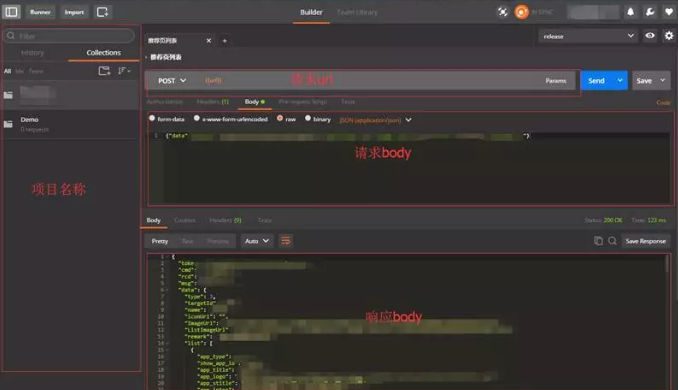Select the form-data radio button
Viewport: 678px width, 390px height.
click(152, 118)
